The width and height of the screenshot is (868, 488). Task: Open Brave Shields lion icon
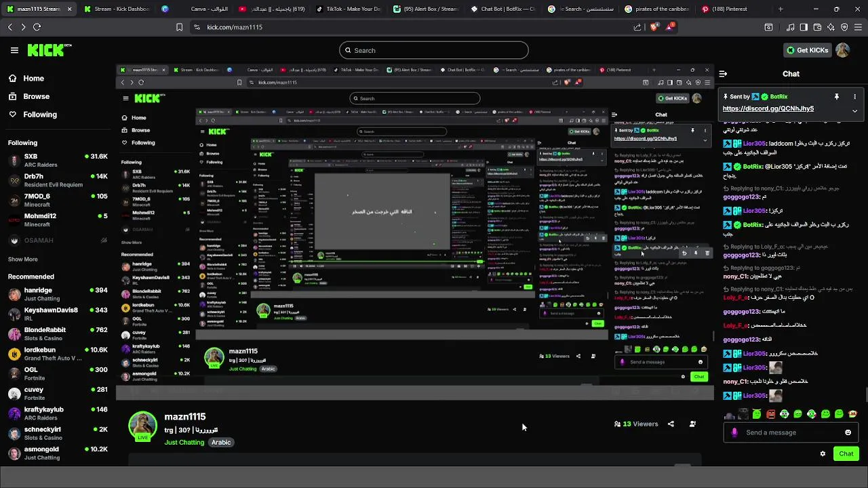[x=654, y=27]
